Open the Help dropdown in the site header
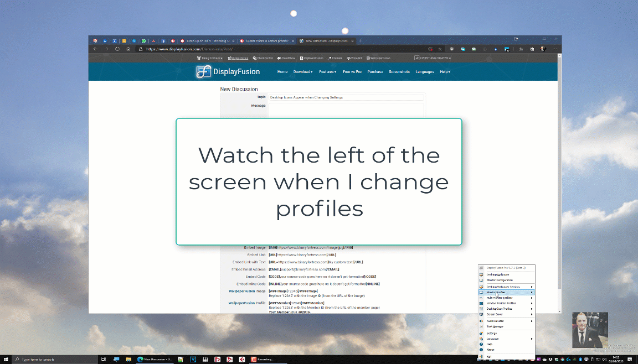Screen dimensions: 638x364 point(445,72)
